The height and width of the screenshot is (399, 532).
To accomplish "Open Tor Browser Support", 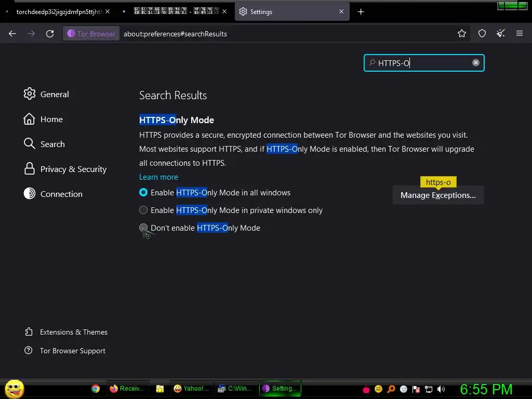I will pos(65,351).
